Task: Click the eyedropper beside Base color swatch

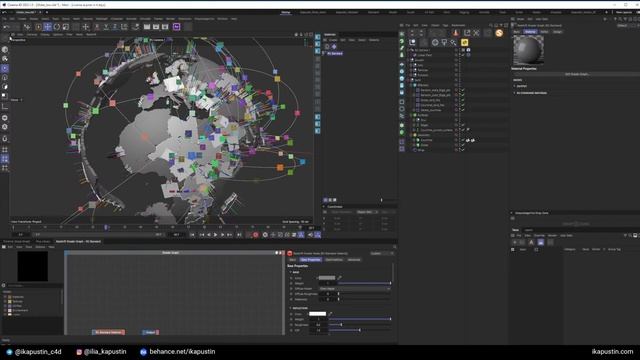Action: 340,278
